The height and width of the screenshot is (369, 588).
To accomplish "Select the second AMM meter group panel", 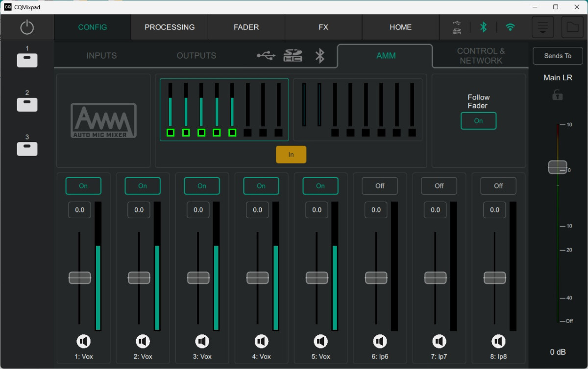I will tap(358, 110).
